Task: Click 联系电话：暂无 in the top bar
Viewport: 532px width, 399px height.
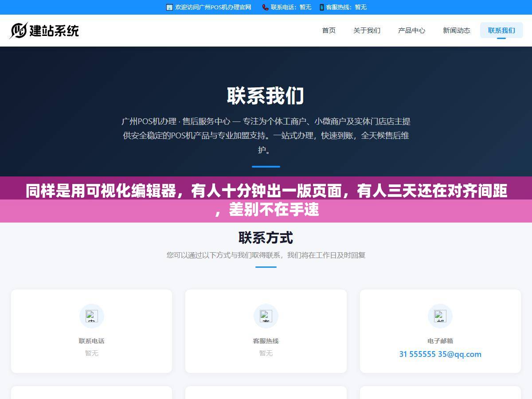Action: pyautogui.click(x=291, y=7)
